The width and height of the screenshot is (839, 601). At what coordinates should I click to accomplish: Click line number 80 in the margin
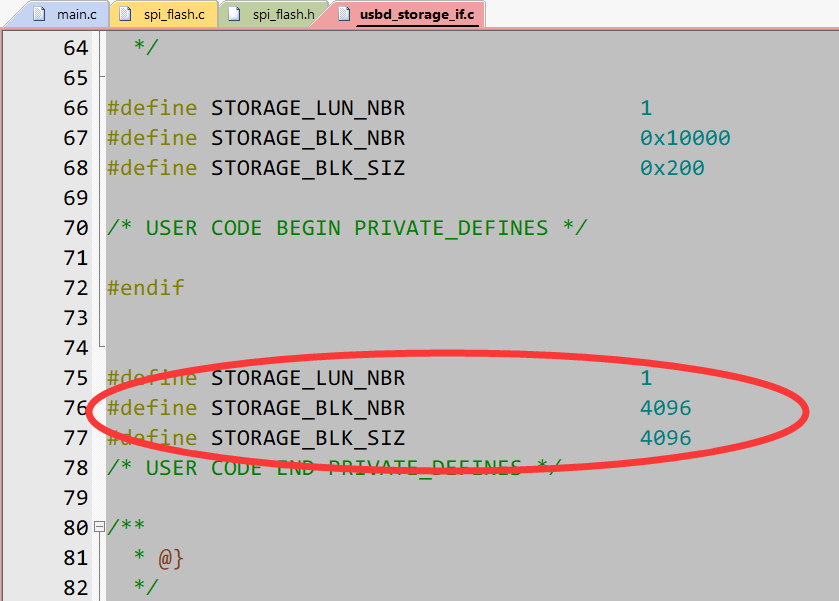tap(75, 527)
